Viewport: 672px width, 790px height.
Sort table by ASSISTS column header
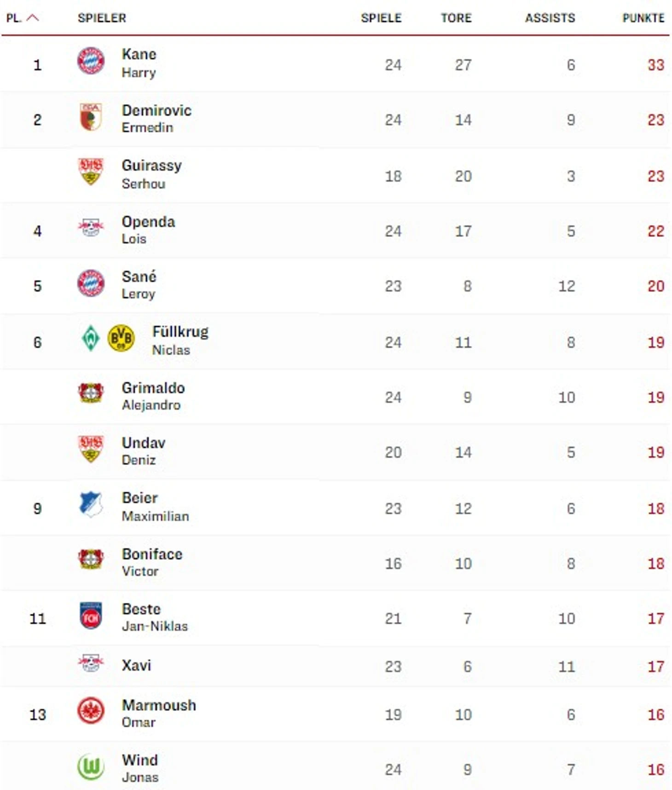(x=550, y=18)
